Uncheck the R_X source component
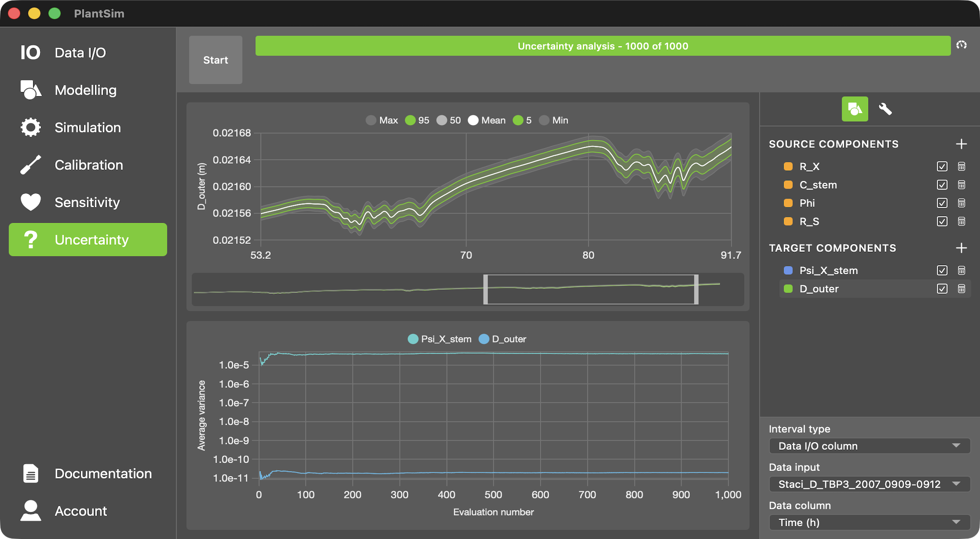Viewport: 980px width, 539px height. (942, 166)
